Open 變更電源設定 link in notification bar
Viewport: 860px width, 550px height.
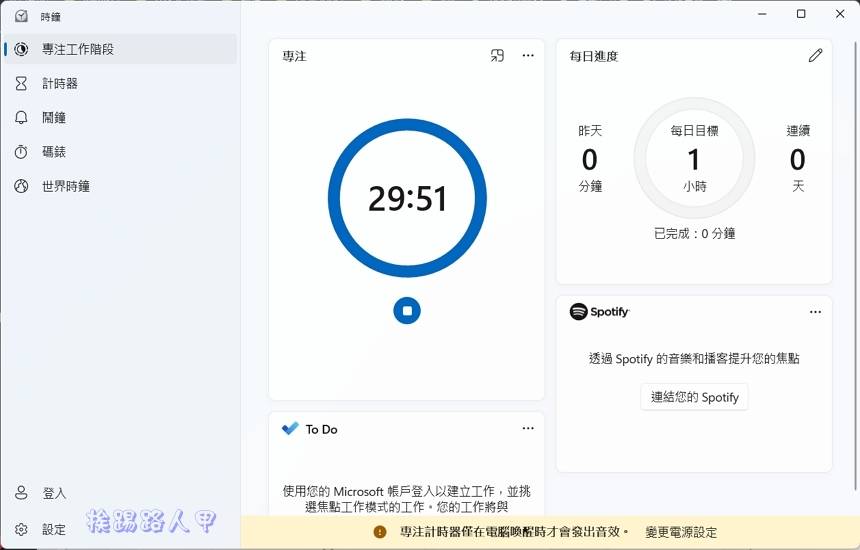pyautogui.click(x=681, y=532)
